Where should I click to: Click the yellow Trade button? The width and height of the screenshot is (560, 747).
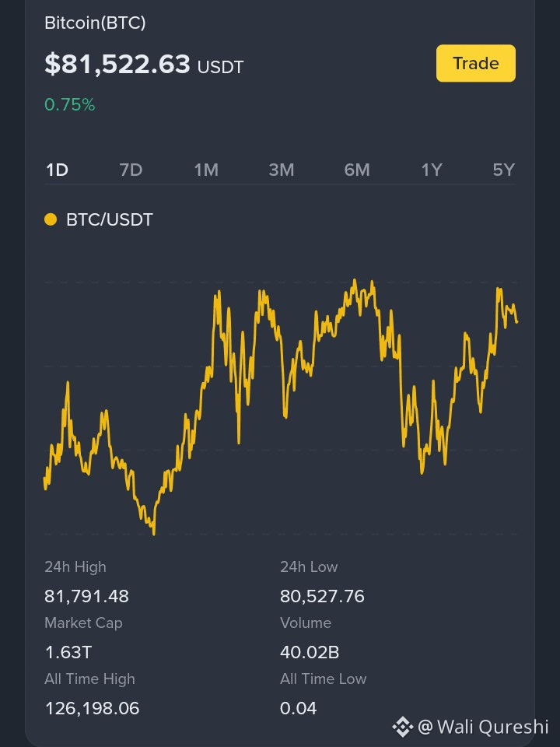click(x=476, y=63)
